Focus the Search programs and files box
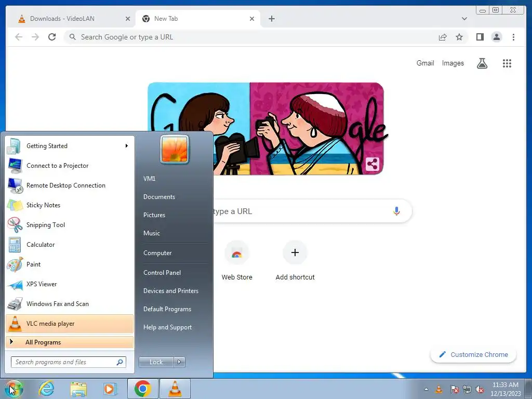Screen dimensions: 532x399 [x=69, y=362]
